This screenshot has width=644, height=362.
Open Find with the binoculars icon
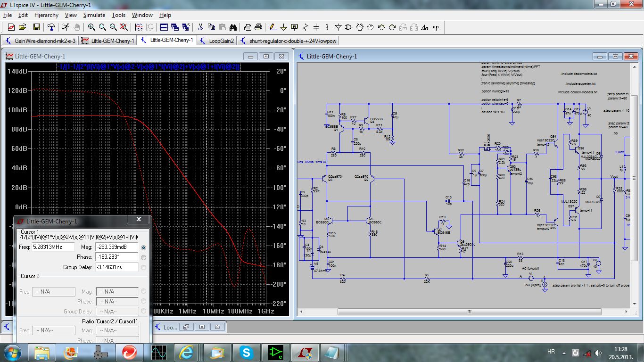233,27
